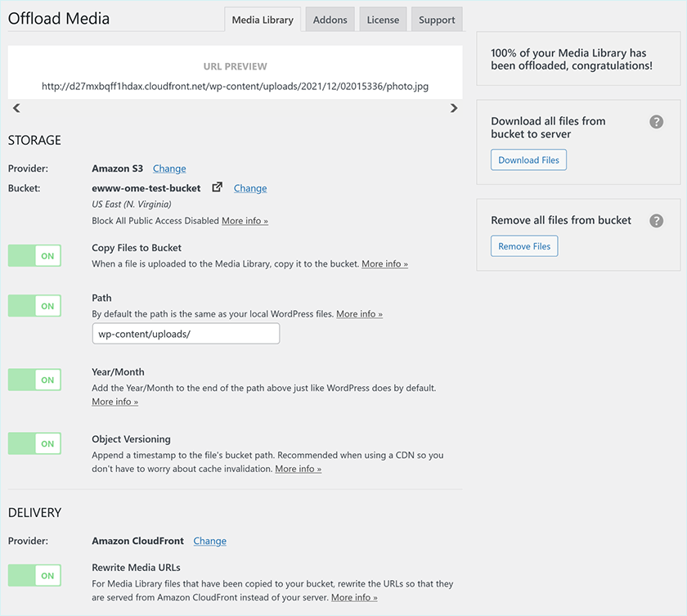Click the help icon beside Download all files
The width and height of the screenshot is (687, 616).
point(656,121)
